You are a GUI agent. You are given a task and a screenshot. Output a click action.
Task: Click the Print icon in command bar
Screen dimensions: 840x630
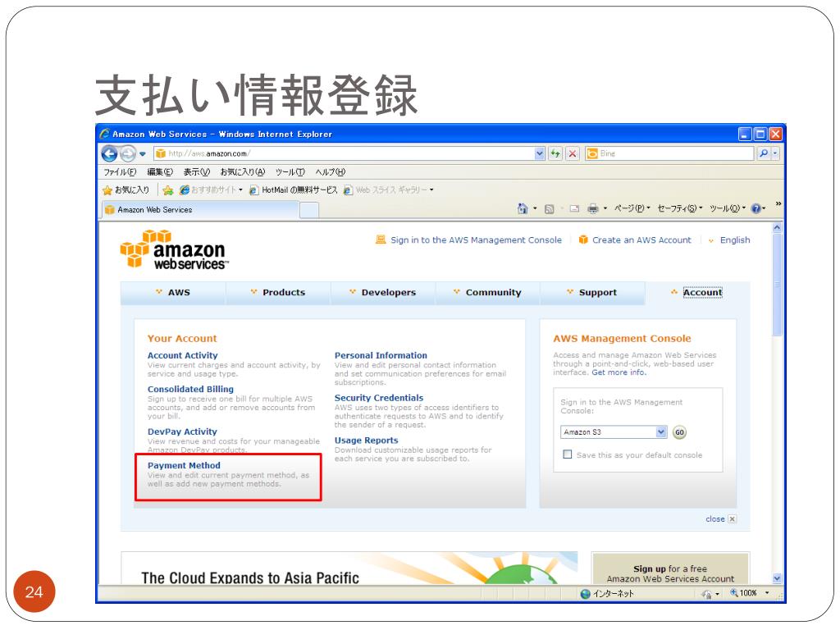coord(592,209)
